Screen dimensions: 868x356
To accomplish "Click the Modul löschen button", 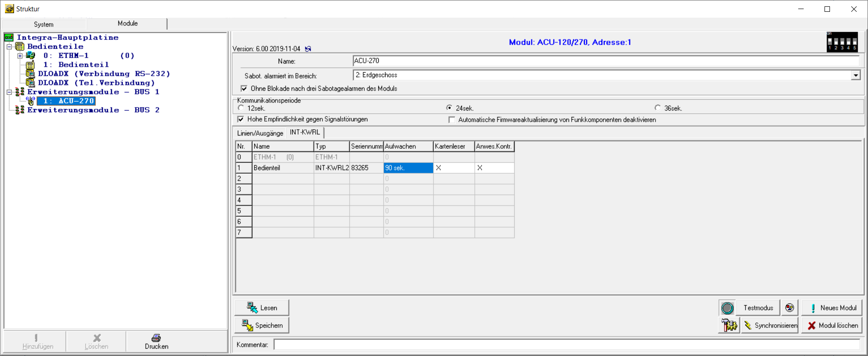I will coord(832,326).
